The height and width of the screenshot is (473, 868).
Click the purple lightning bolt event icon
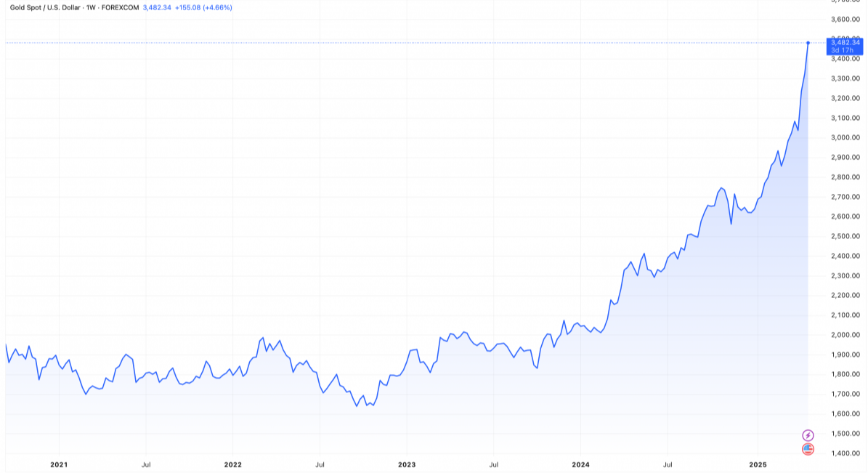pos(808,435)
